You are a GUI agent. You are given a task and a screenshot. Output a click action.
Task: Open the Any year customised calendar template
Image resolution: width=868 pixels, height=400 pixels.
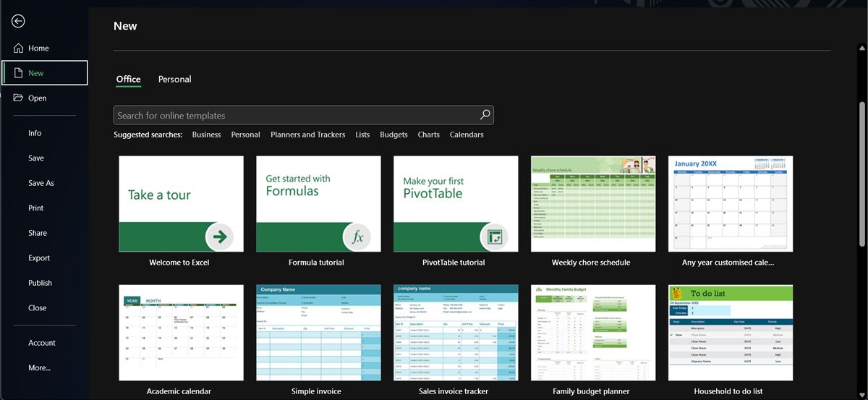tap(731, 204)
